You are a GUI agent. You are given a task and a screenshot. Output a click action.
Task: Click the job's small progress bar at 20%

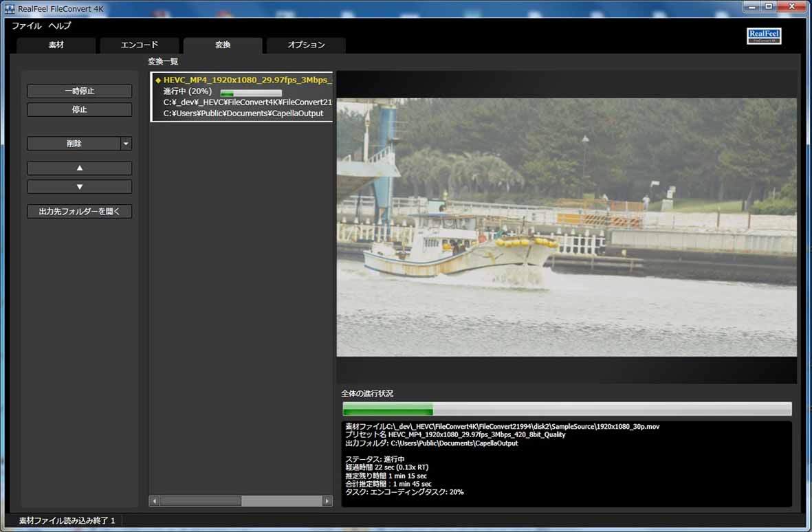click(x=251, y=93)
